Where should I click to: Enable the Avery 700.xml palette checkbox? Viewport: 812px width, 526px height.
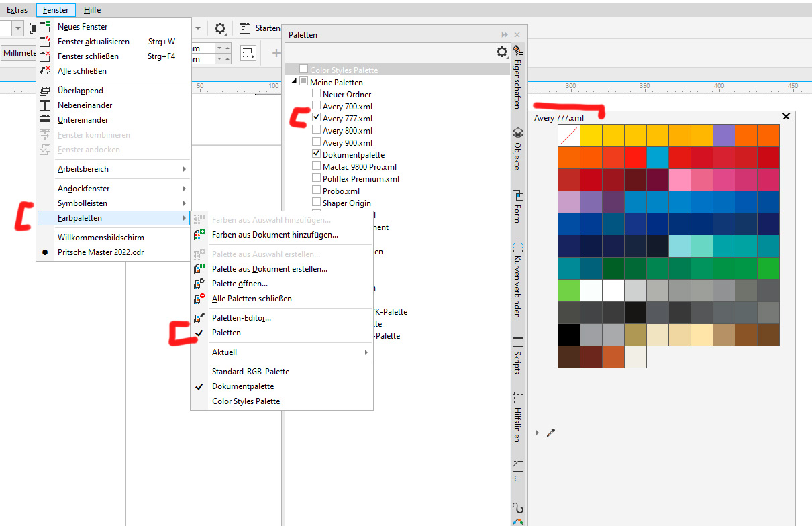pyautogui.click(x=317, y=107)
